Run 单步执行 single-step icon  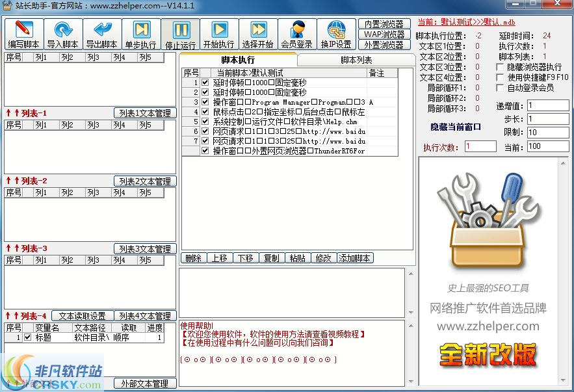(141, 34)
